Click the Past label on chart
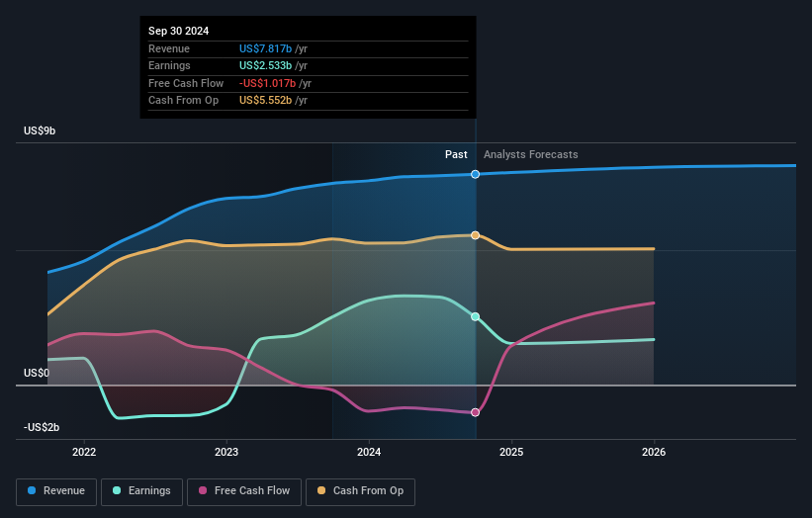This screenshot has height=518, width=812. (456, 155)
